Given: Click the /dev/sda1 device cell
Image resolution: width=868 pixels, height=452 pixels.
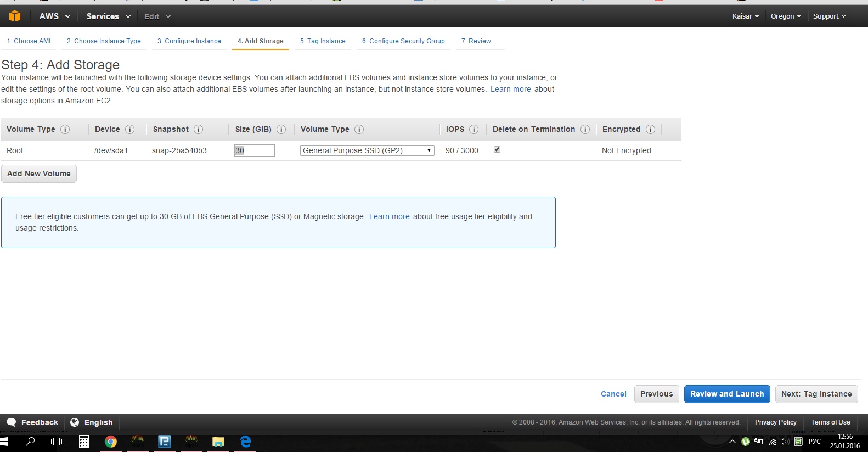Looking at the screenshot, I should (111, 150).
